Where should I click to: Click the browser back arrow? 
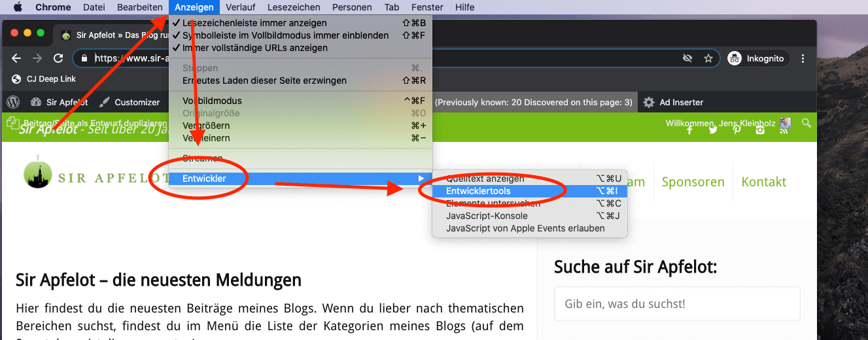(17, 58)
